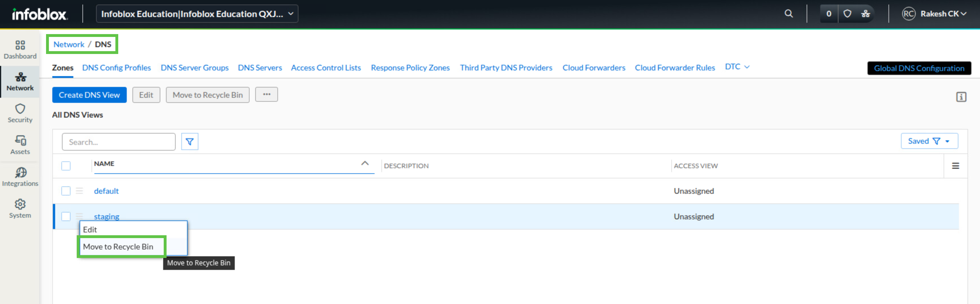Click the filter funnel icon beside search
Image resolution: width=980 pixels, height=304 pixels.
pos(190,141)
